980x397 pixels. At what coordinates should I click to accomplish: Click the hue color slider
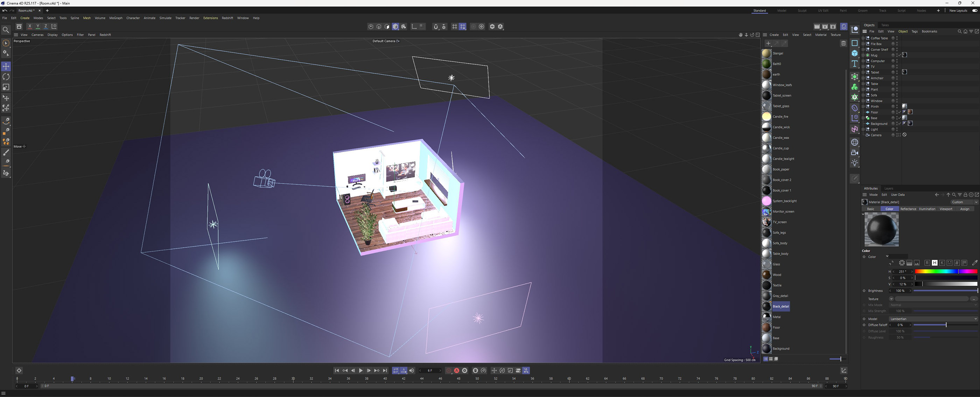946,271
